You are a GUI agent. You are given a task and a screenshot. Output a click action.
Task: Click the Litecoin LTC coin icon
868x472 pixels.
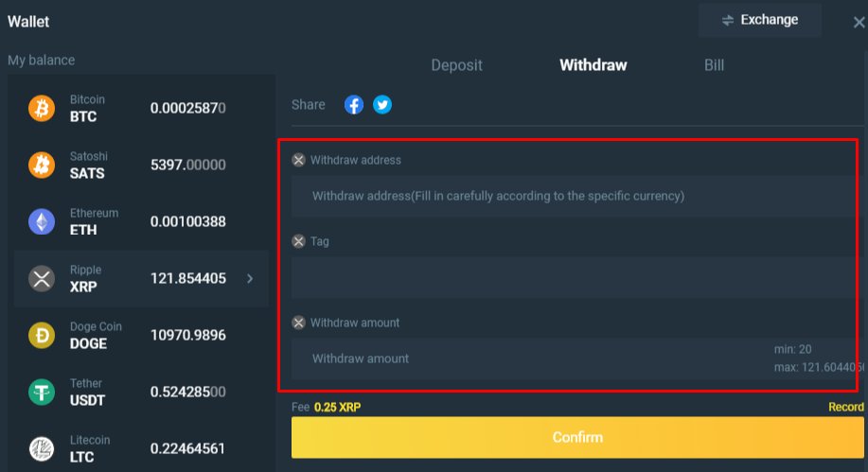pos(42,448)
